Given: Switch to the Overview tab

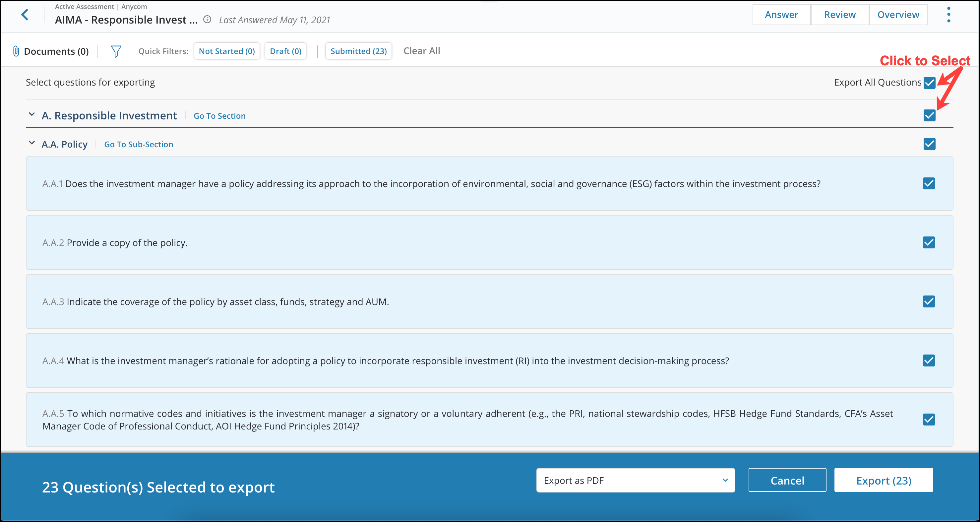Looking at the screenshot, I should [x=898, y=15].
